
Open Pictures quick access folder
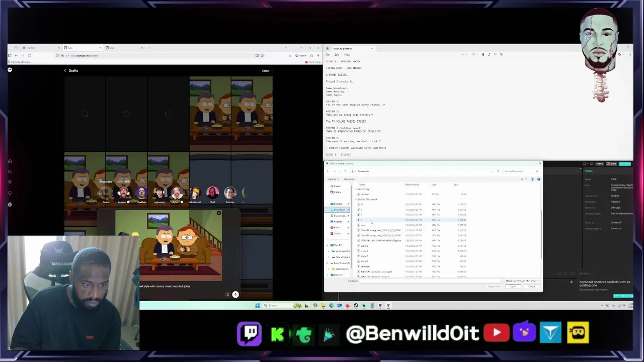337,222
